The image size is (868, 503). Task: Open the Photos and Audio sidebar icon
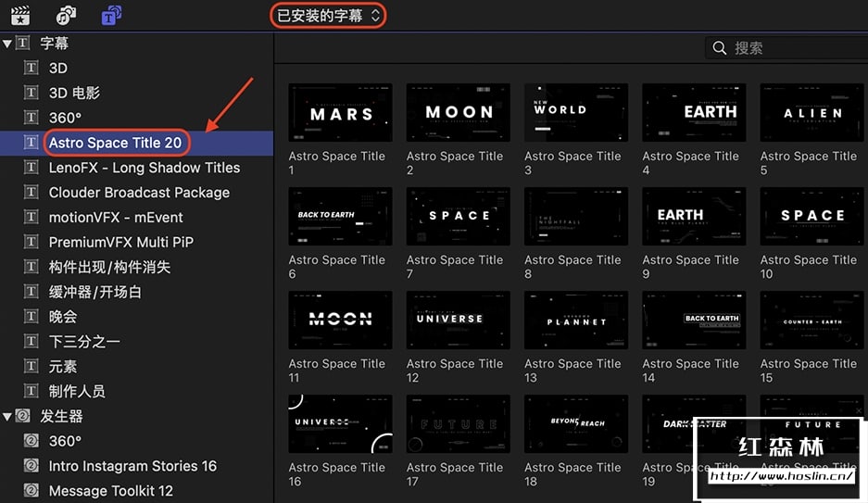coord(66,16)
